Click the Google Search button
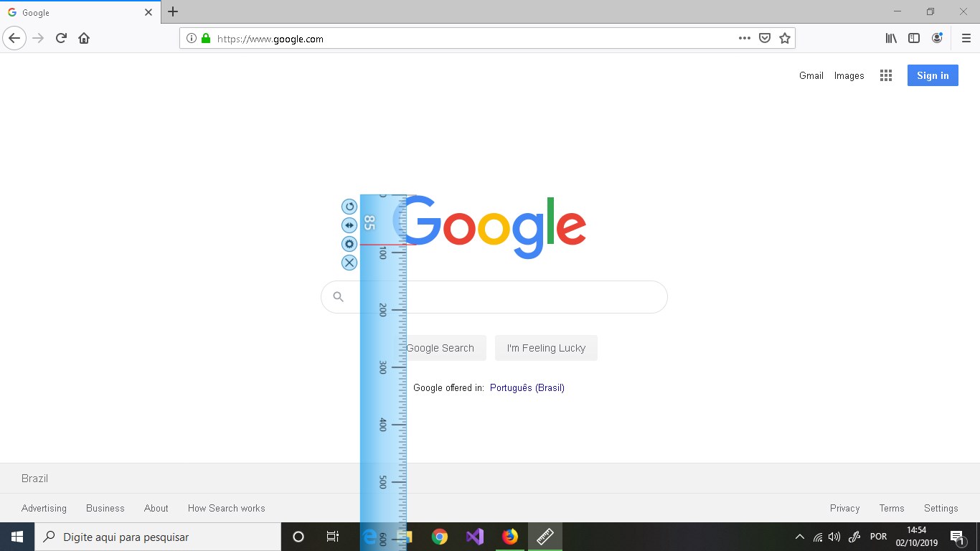Viewport: 980px width, 551px height. [x=439, y=348]
